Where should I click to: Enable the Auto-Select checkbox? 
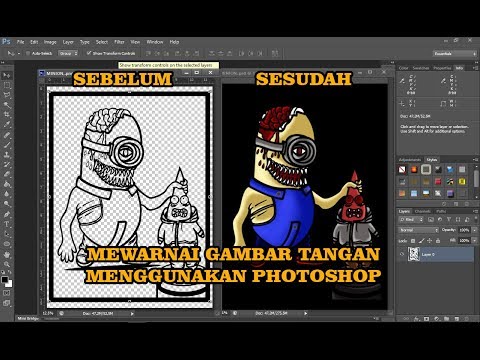pyautogui.click(x=28, y=53)
